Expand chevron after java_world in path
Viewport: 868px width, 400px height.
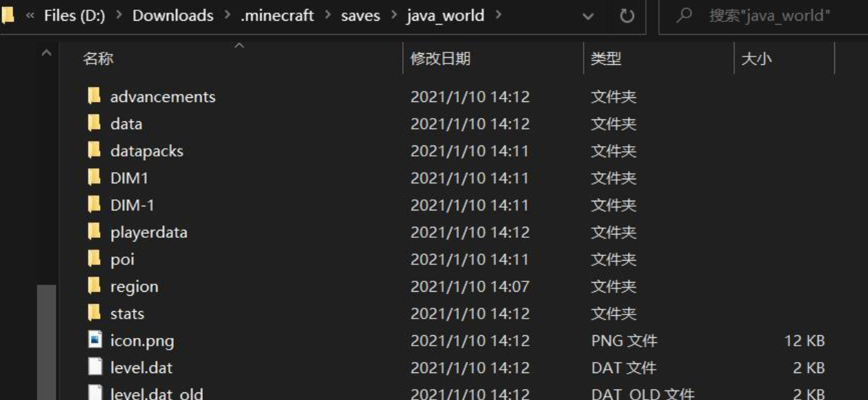(x=499, y=16)
